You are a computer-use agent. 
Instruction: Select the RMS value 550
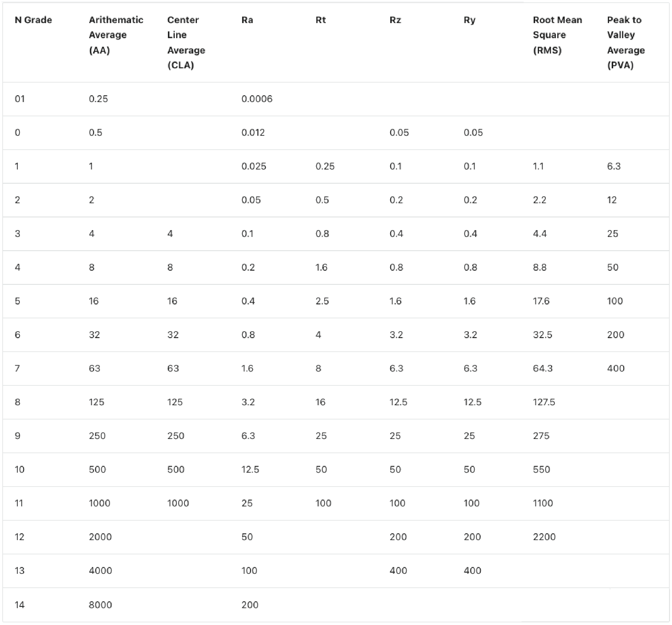pyautogui.click(x=541, y=469)
